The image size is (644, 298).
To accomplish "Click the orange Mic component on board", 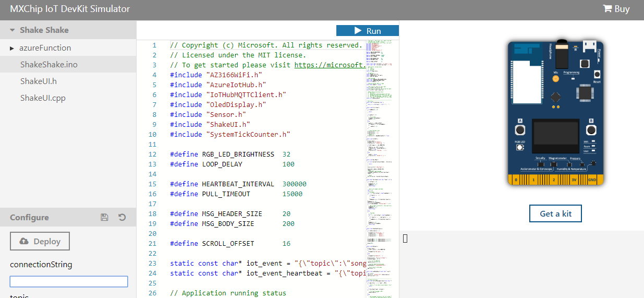I will [555, 78].
